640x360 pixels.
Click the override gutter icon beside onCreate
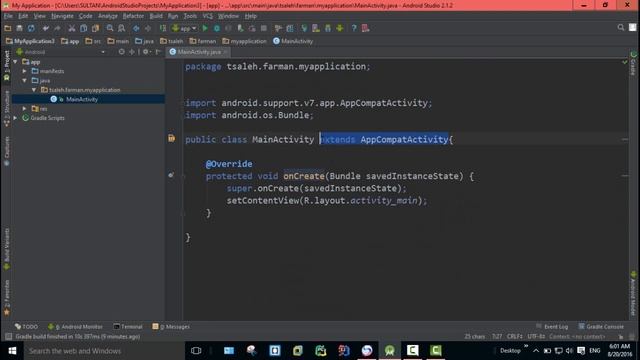(x=171, y=175)
